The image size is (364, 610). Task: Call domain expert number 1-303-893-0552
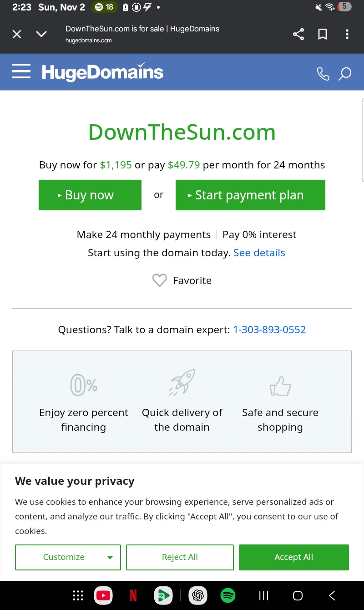click(x=269, y=330)
